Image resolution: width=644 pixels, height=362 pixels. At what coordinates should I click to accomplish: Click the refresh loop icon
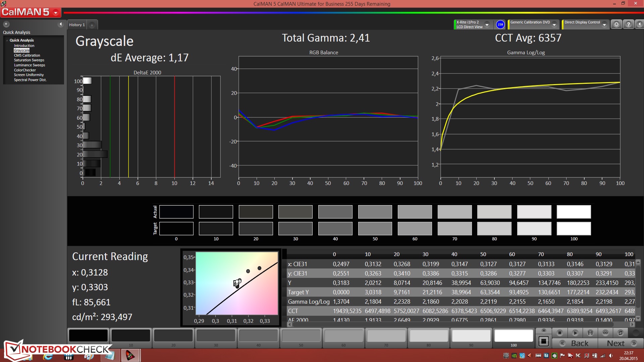point(621,333)
